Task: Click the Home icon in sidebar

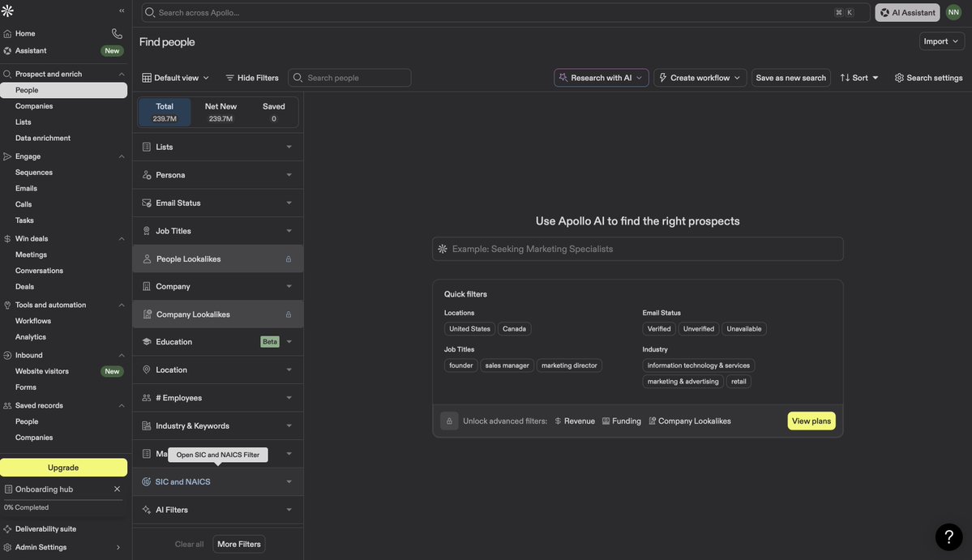Action: (7, 33)
